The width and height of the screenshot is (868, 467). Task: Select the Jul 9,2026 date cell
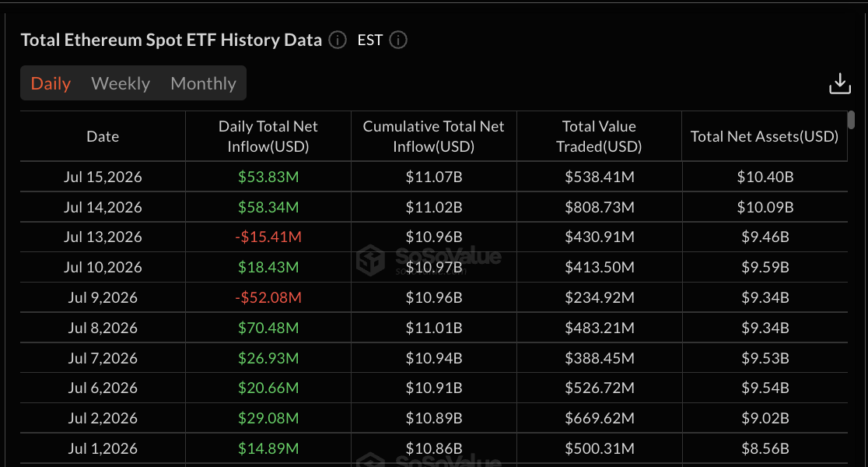(103, 297)
